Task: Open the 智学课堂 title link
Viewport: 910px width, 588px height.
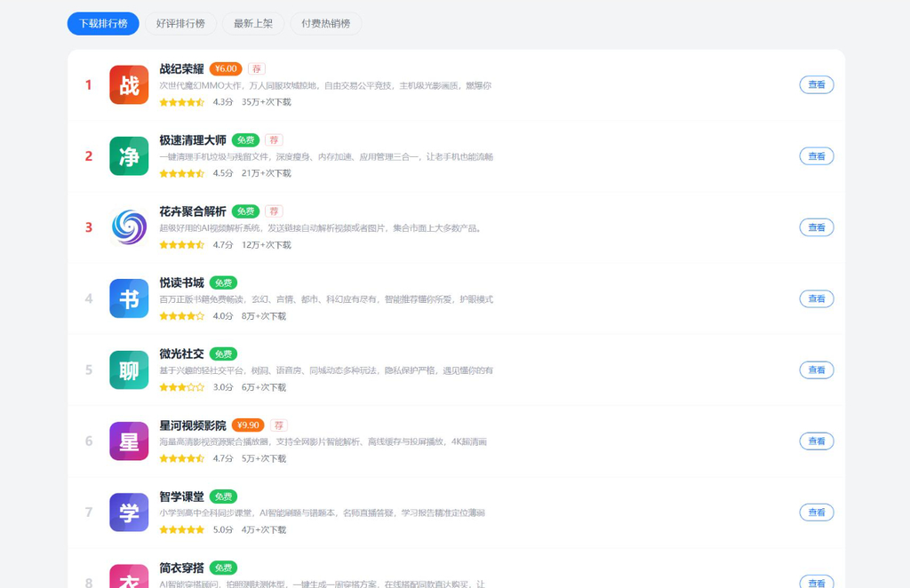Action: click(x=181, y=497)
